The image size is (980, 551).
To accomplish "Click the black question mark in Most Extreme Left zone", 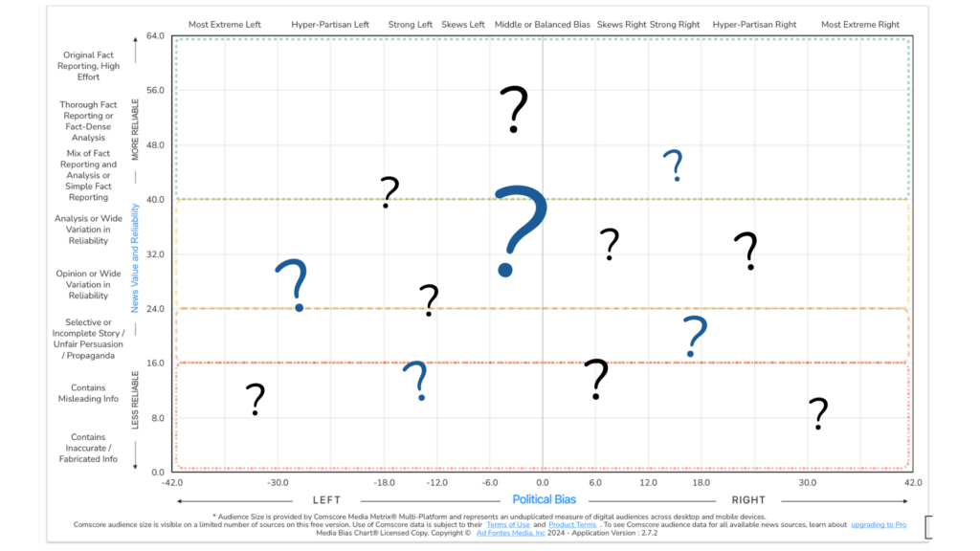I will (255, 398).
